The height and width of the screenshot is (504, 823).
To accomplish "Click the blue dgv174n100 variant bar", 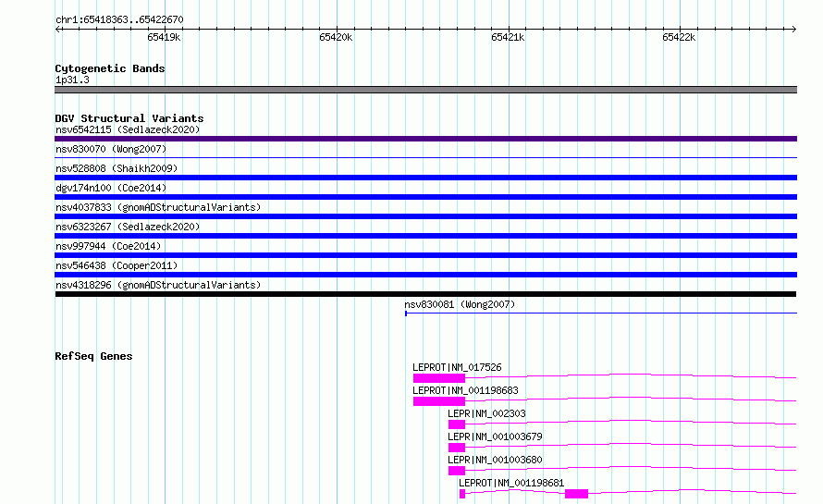I will [x=425, y=197].
